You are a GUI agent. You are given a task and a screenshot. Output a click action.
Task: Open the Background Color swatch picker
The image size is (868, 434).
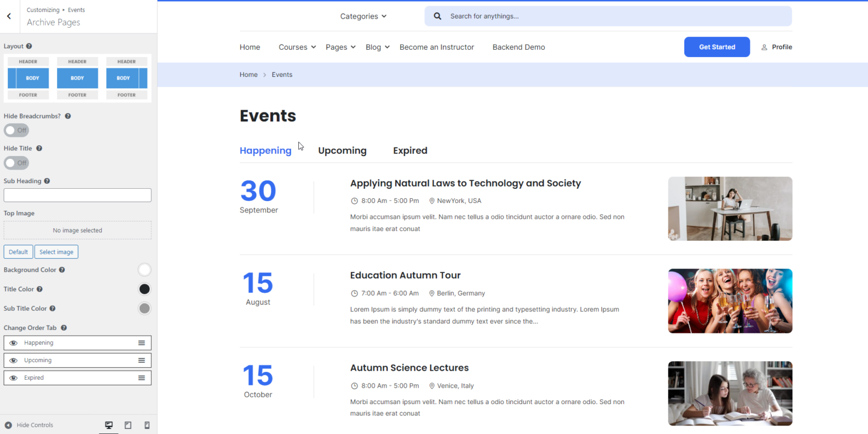(x=145, y=270)
